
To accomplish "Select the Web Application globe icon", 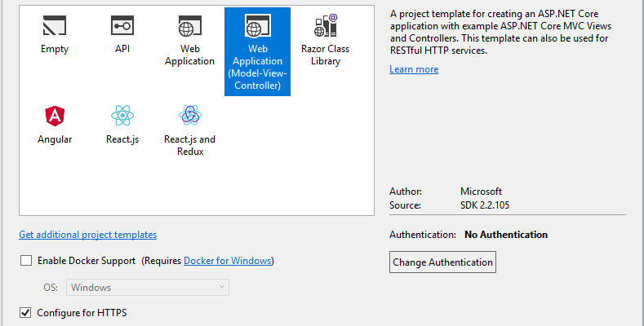I will click(189, 26).
